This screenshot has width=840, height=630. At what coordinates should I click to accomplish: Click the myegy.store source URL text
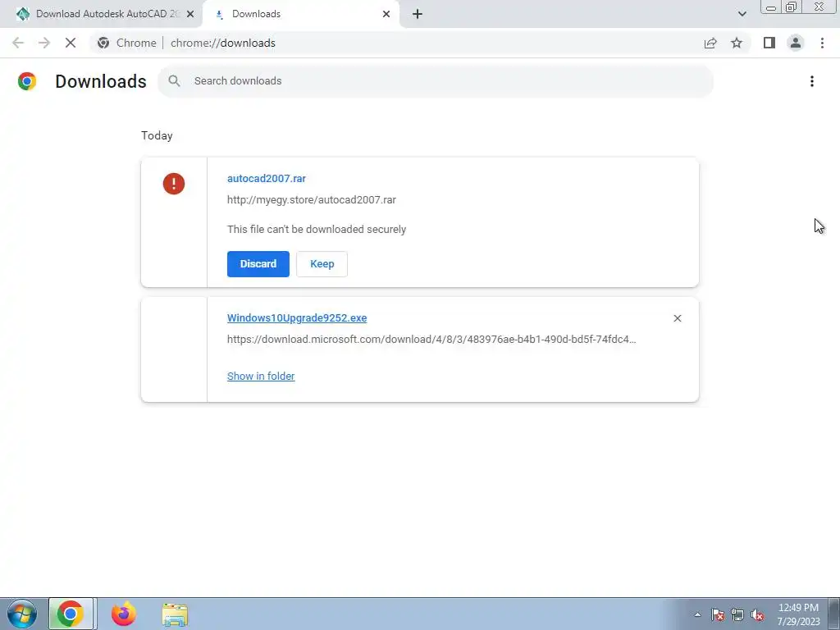coord(311,200)
